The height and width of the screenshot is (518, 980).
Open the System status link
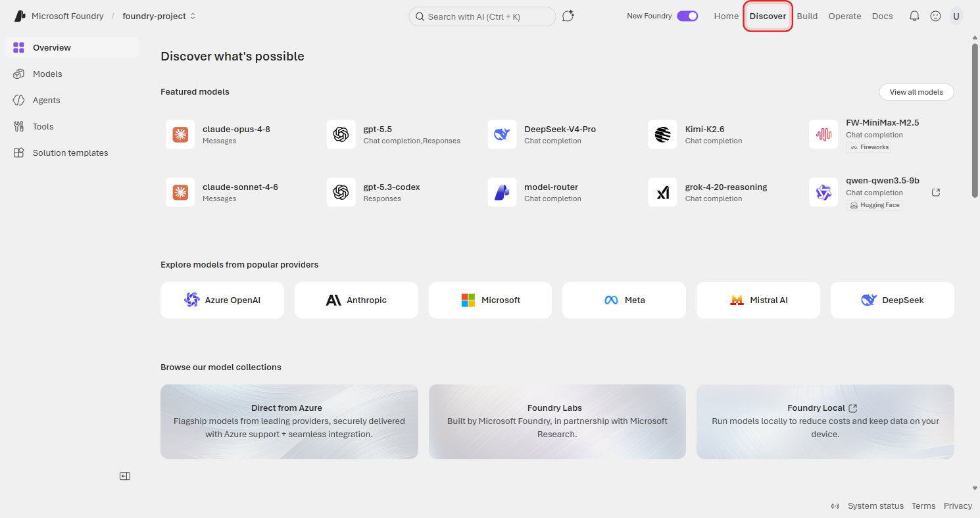[x=875, y=506]
